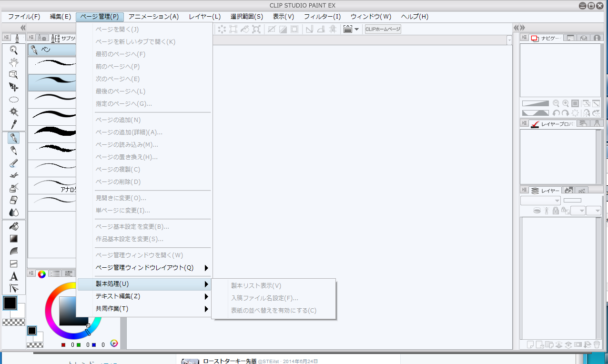The image size is (608, 364).
Task: Select the Text tool
Action: tap(14, 276)
